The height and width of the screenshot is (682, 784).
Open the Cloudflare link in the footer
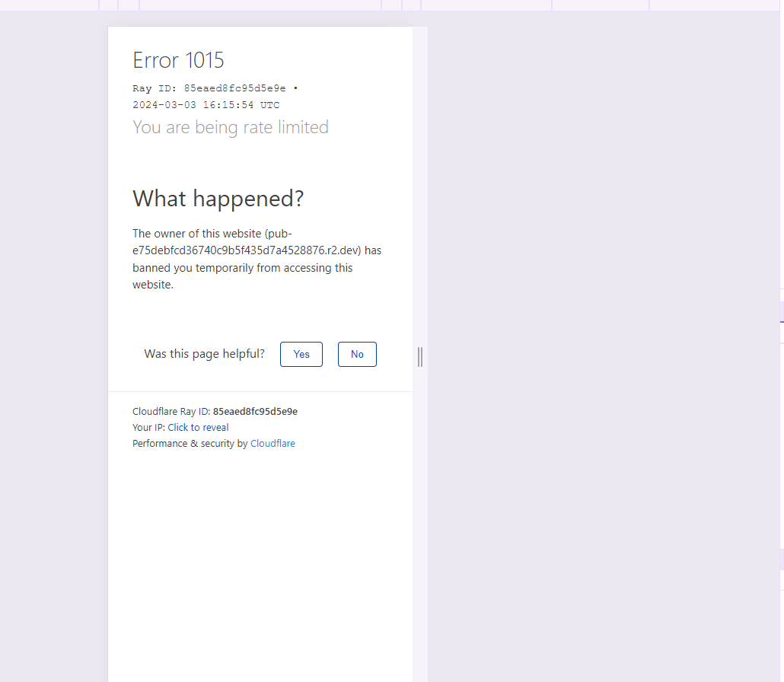272,443
